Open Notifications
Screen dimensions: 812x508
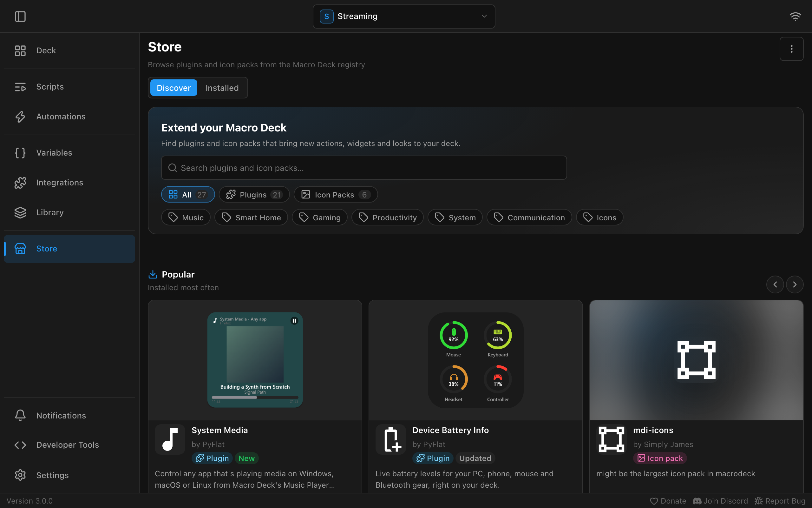pos(69,416)
